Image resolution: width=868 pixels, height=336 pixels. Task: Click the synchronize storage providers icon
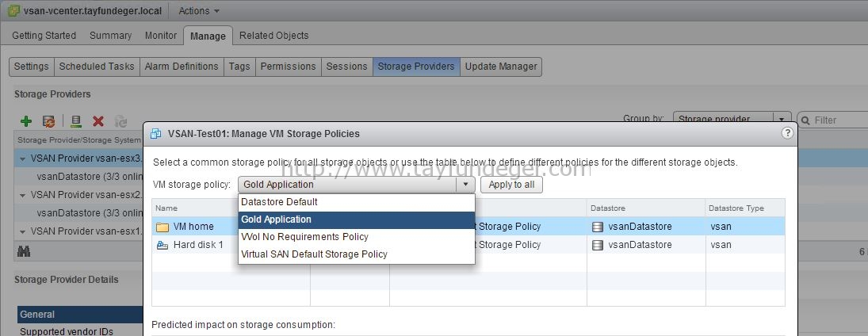[x=49, y=120]
